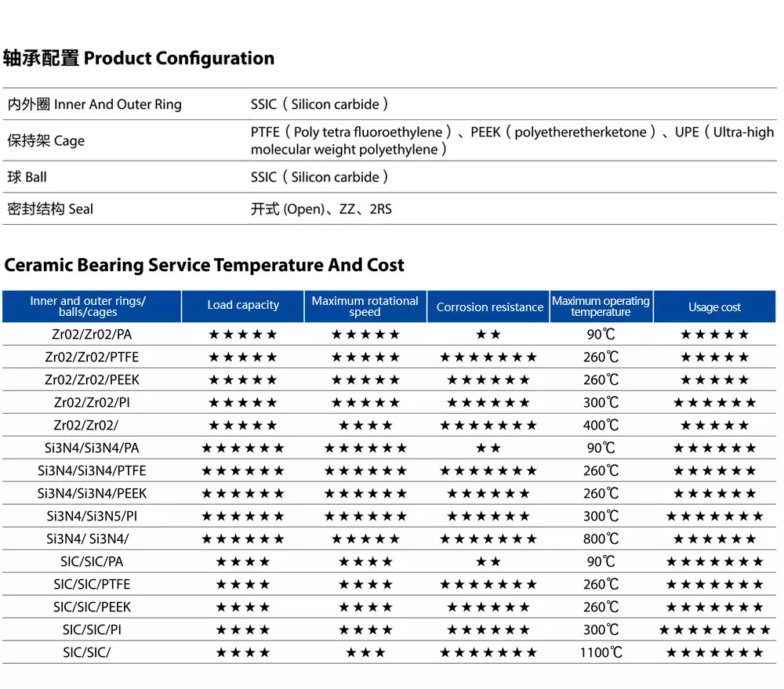Select the Zr02/Zr02/PTFE row label
784x689 pixels.
pyautogui.click(x=92, y=357)
